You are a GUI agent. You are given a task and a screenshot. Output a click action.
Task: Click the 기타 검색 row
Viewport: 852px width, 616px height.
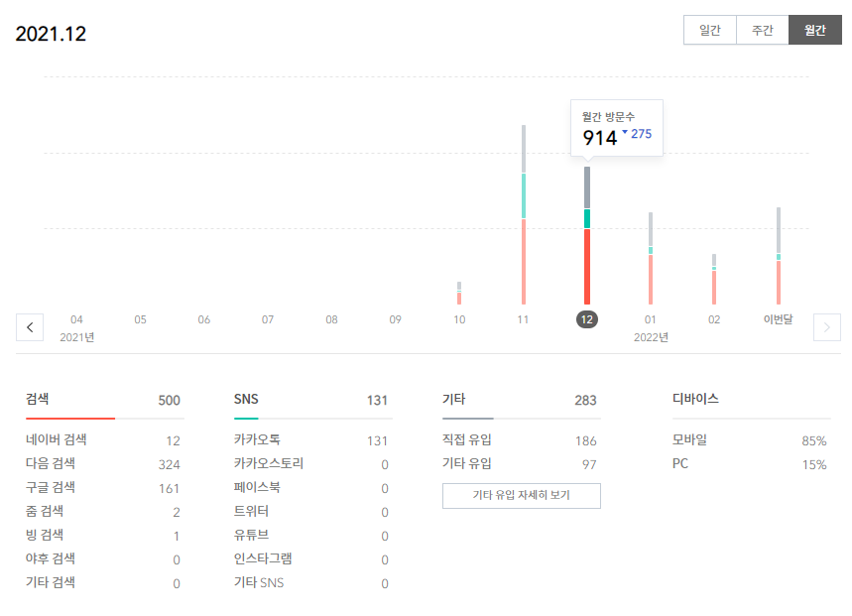(x=103, y=583)
